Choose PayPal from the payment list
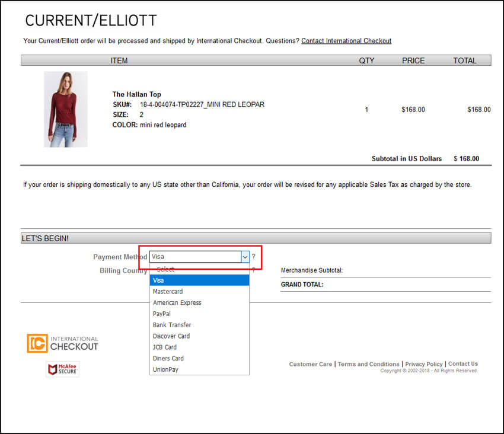 point(199,314)
